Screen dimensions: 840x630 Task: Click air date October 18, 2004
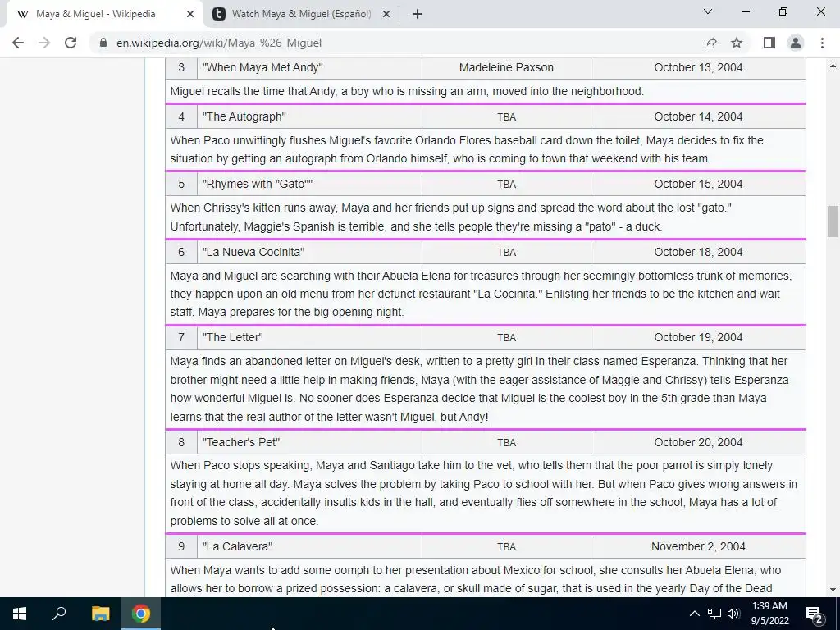tap(698, 253)
